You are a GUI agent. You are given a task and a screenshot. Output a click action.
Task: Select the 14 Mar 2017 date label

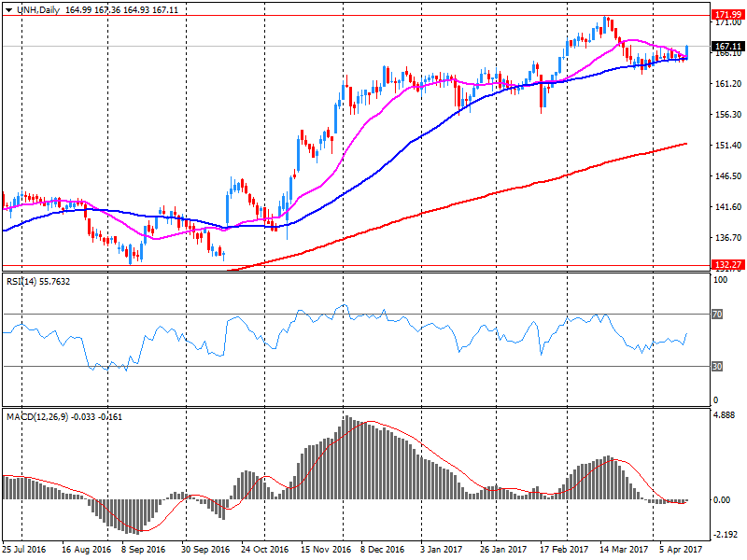click(624, 550)
